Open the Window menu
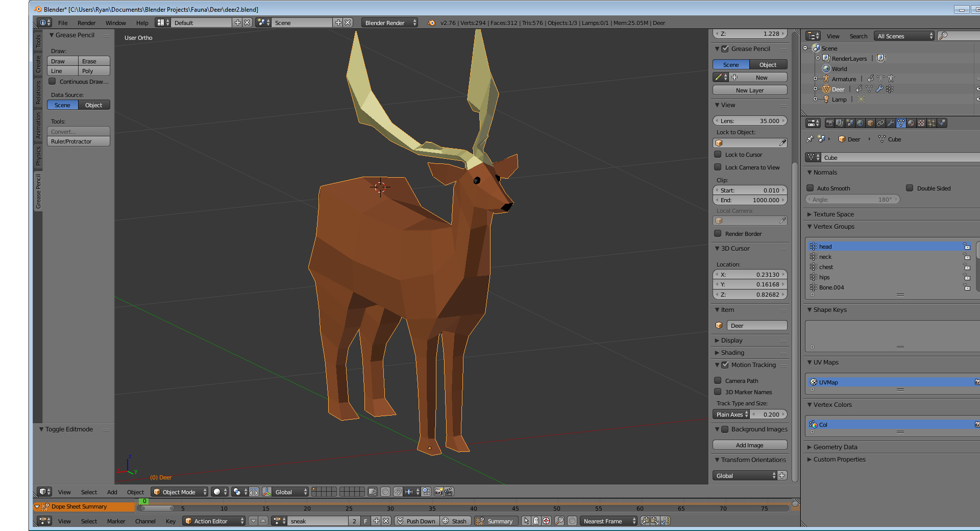Screen dimensions: 980x531 115,22
